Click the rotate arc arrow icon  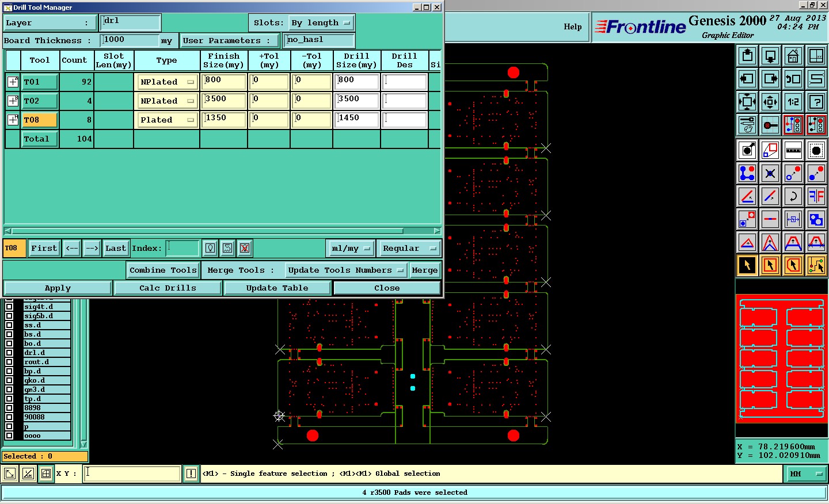793,196
